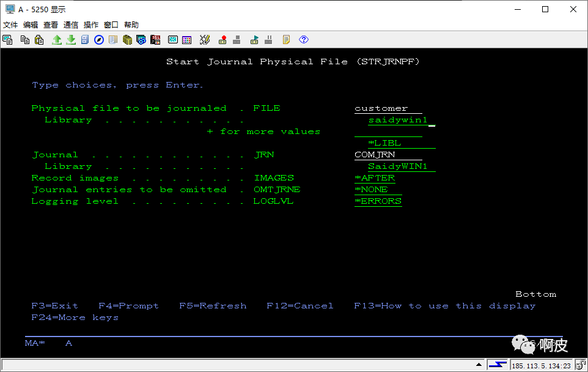Open the color grid mapping icon
588x372 pixels.
[x=187, y=40]
